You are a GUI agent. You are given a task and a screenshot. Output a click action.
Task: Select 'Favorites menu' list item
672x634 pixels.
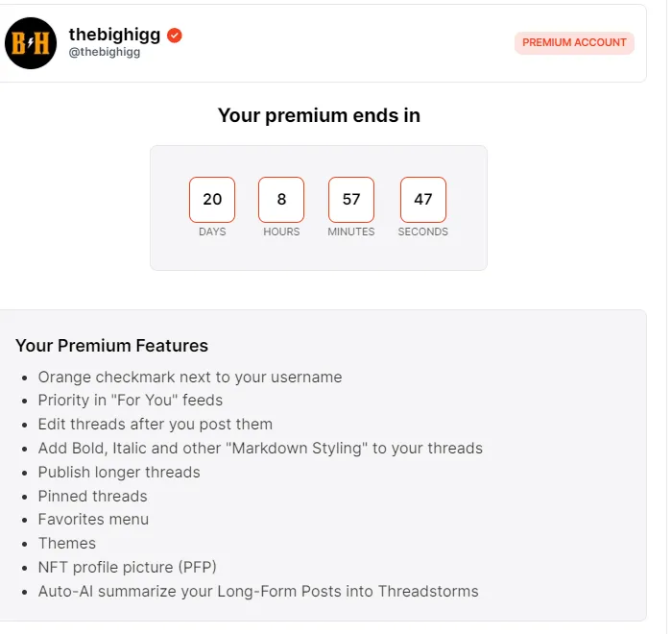click(x=93, y=520)
